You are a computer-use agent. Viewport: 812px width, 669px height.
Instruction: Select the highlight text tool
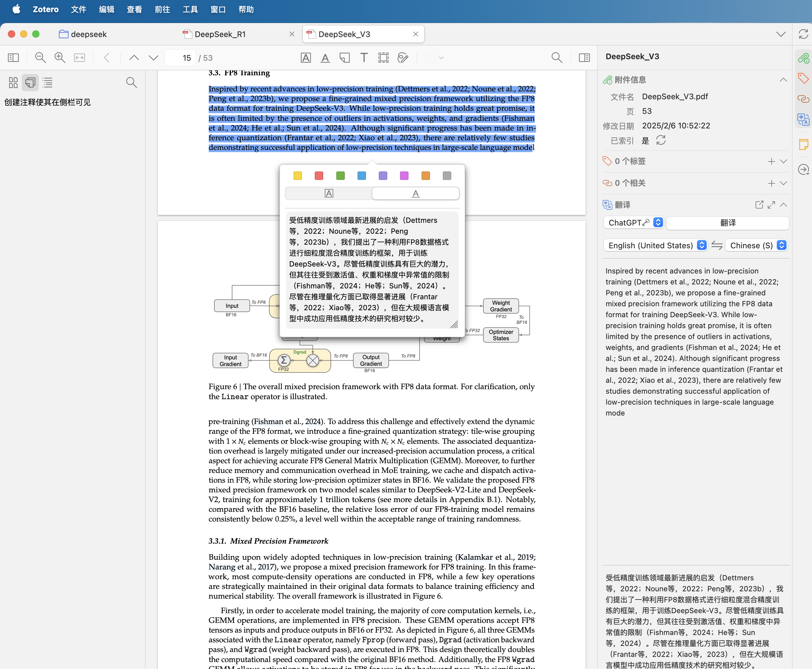[x=306, y=58]
